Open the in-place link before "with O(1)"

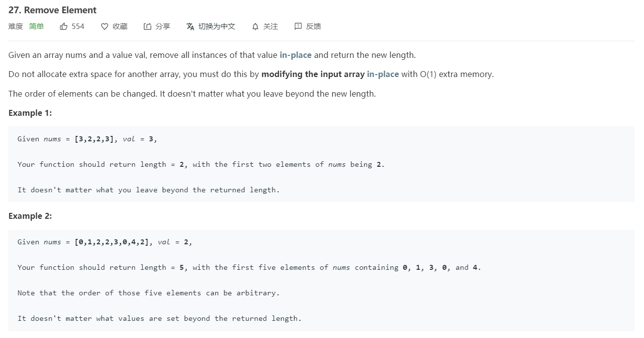383,74
